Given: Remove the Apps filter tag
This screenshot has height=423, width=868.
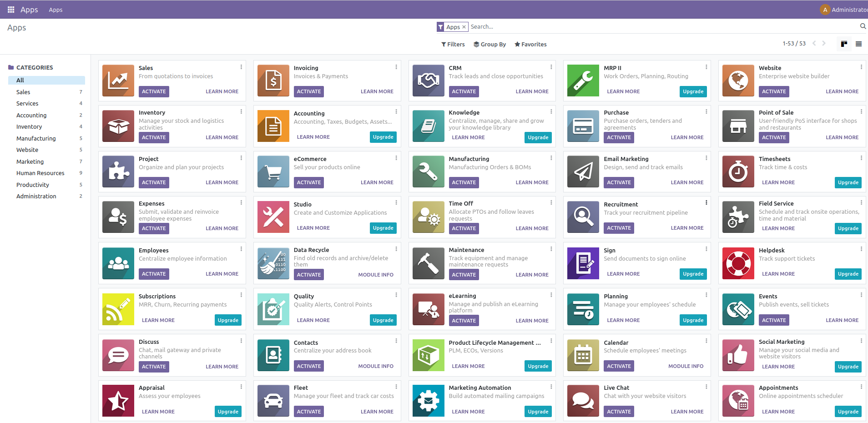Looking at the screenshot, I should [x=464, y=27].
